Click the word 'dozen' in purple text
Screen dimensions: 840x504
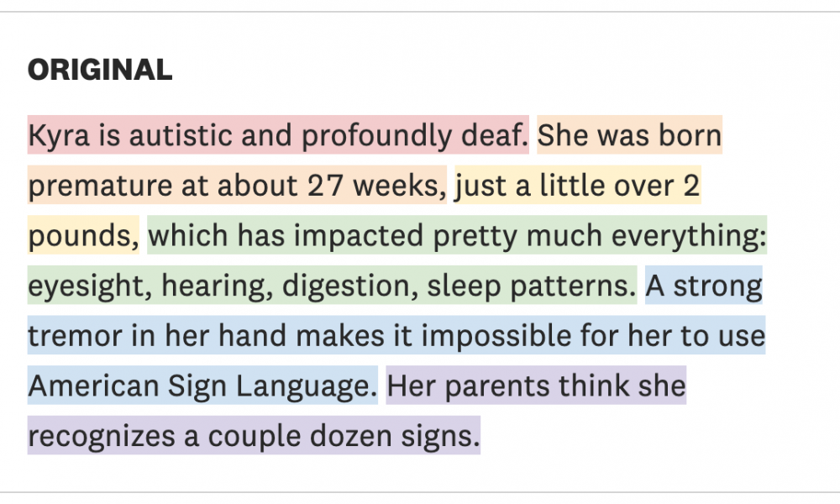click(351, 435)
